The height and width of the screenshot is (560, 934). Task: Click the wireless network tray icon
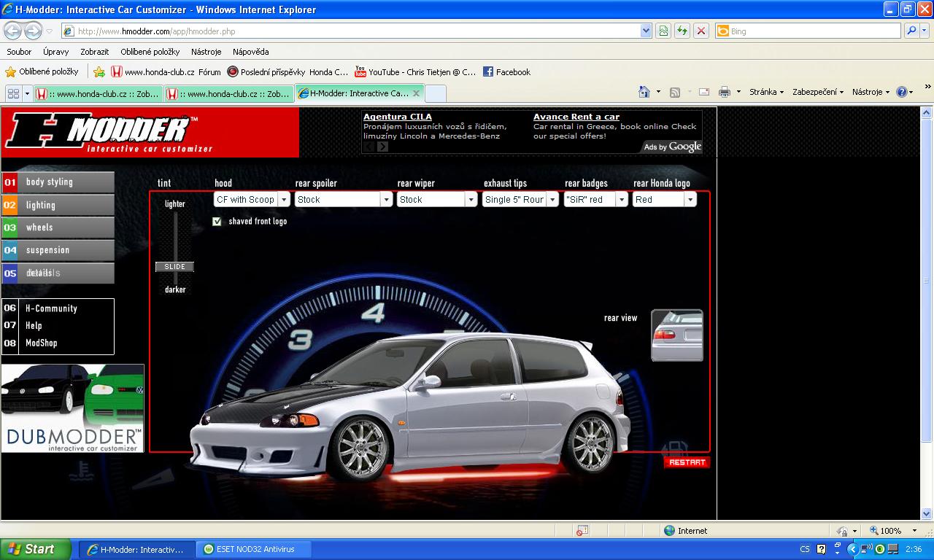865,549
